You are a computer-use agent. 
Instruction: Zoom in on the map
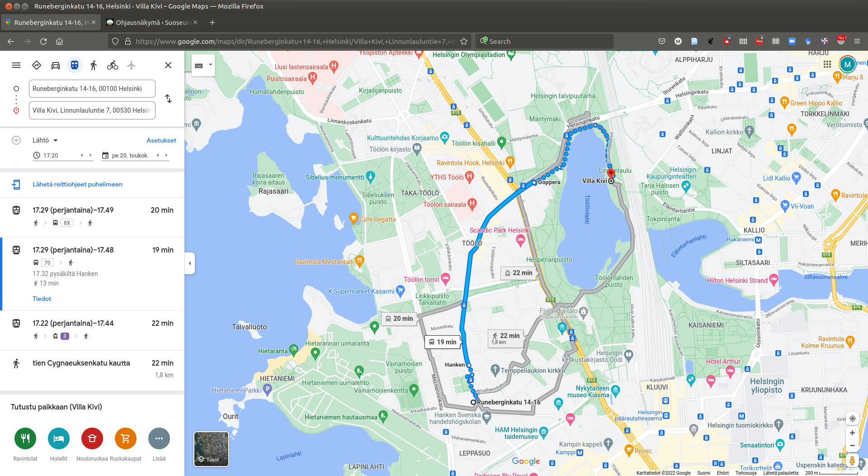coord(852,433)
